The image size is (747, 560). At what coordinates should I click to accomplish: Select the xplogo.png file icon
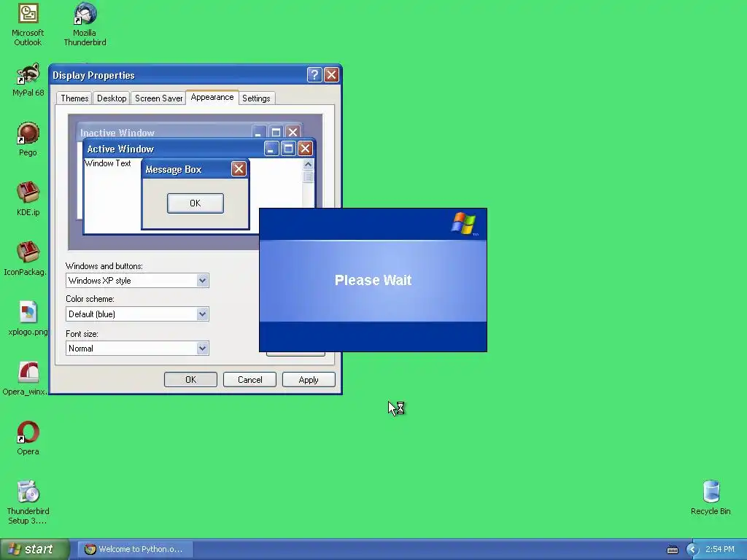coord(28,319)
